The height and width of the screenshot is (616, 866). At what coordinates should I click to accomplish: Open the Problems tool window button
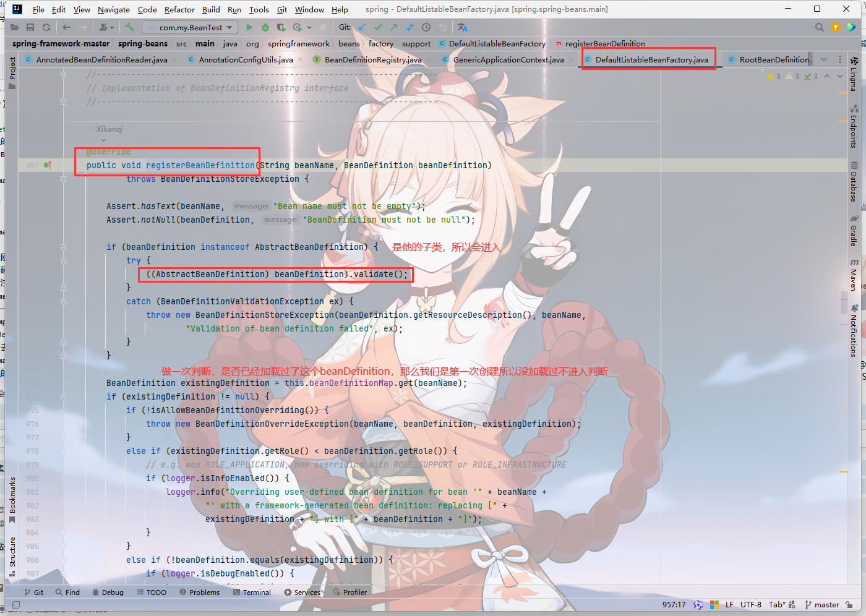[199, 592]
